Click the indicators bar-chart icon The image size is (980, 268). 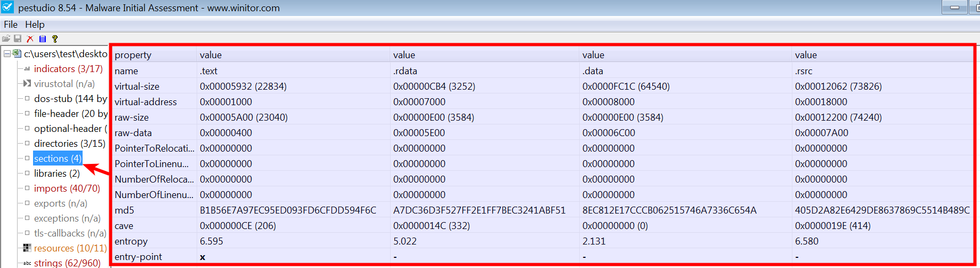pos(27,69)
